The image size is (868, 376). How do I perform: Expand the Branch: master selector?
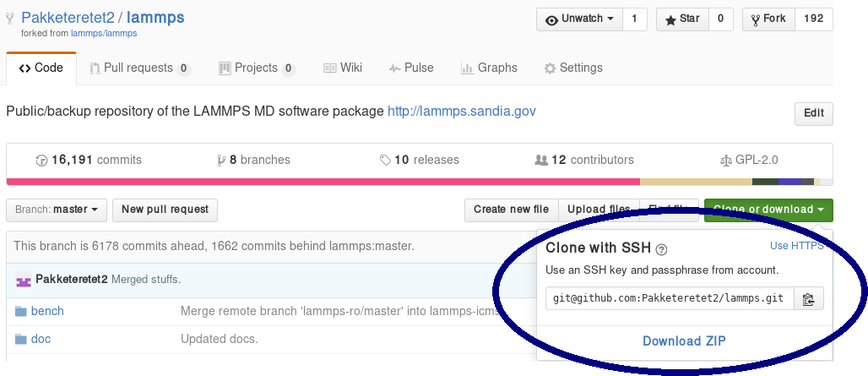point(57,210)
